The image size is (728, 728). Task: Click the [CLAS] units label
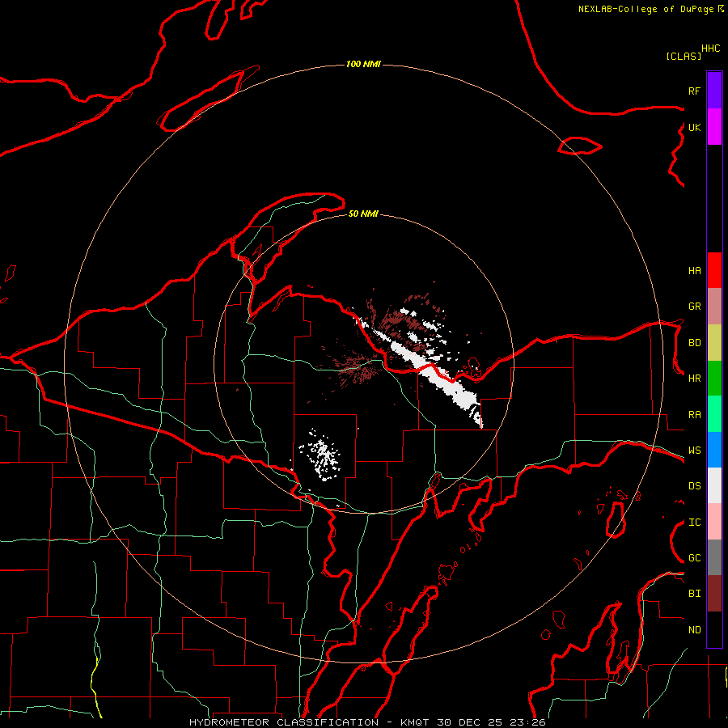coord(684,56)
